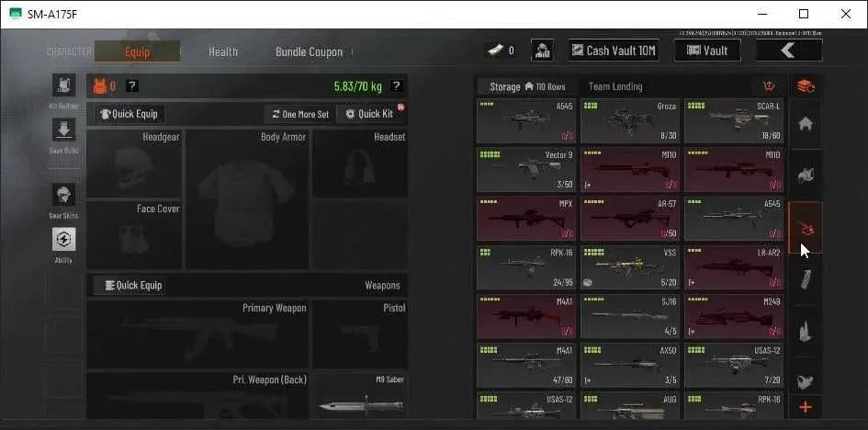Show all items via the home category icon
Image resolution: width=868 pixels, height=430 pixels.
coord(806,123)
